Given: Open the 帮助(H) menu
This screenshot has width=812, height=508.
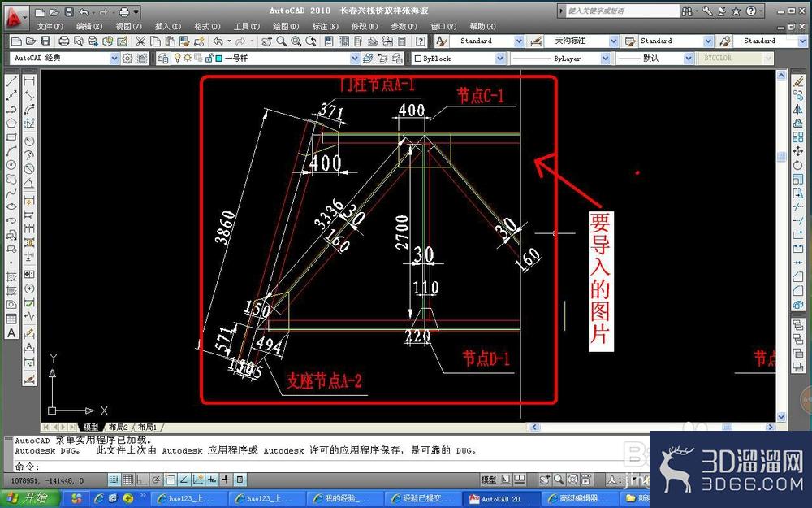Looking at the screenshot, I should point(482,27).
